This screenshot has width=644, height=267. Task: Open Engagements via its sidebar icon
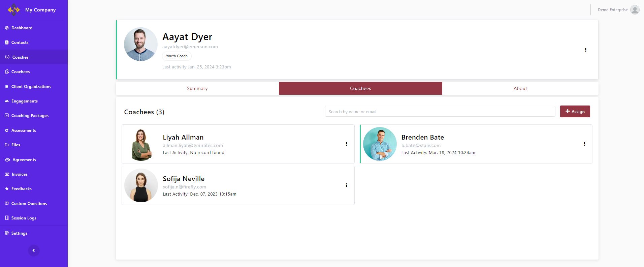click(x=7, y=101)
